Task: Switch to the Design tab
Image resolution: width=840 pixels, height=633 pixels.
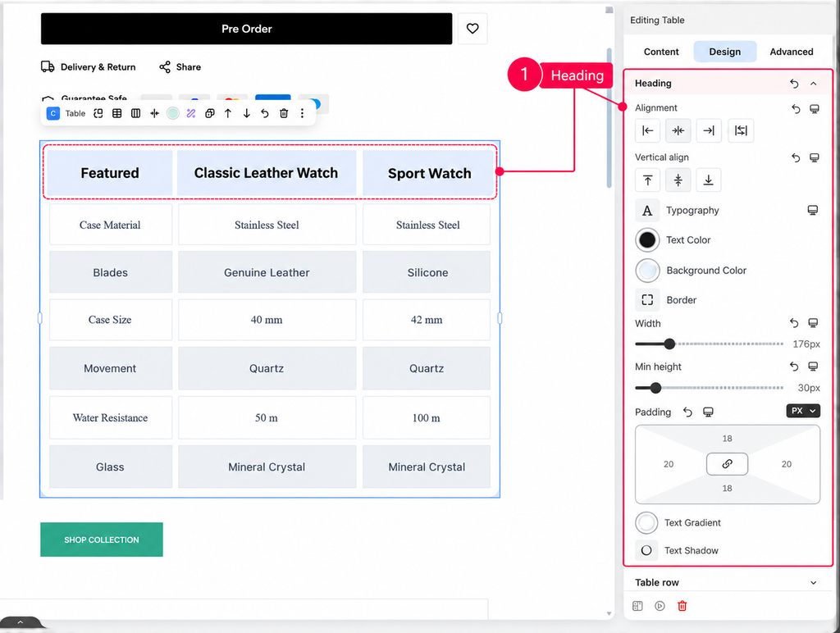Action: 725,52
